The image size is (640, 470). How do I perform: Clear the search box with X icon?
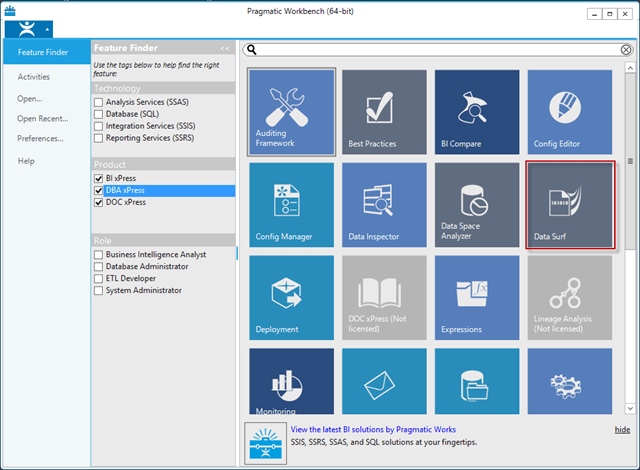[626, 50]
